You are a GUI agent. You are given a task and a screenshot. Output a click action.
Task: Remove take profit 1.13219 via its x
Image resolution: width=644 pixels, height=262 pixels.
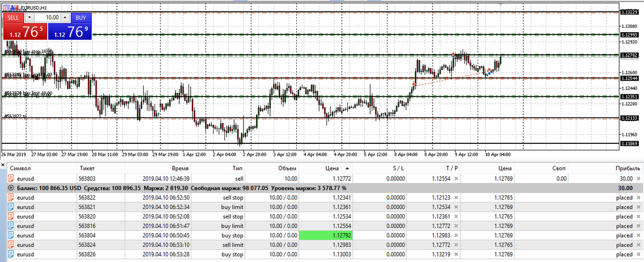pos(456,254)
